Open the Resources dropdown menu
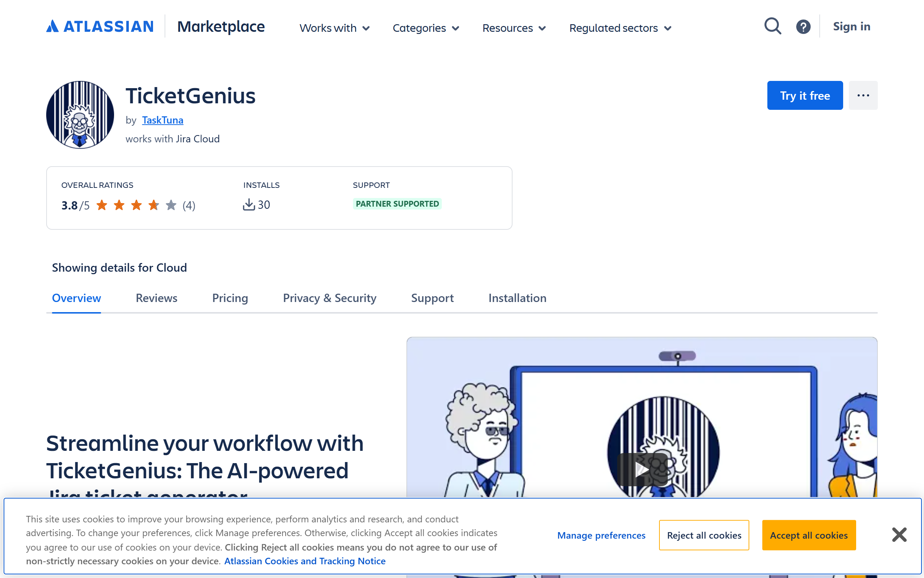 click(x=514, y=28)
